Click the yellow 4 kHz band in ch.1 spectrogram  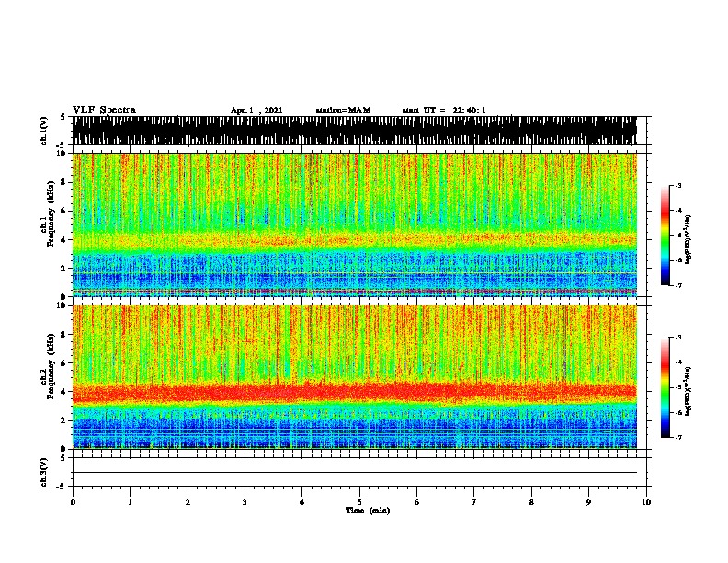pos(355,240)
